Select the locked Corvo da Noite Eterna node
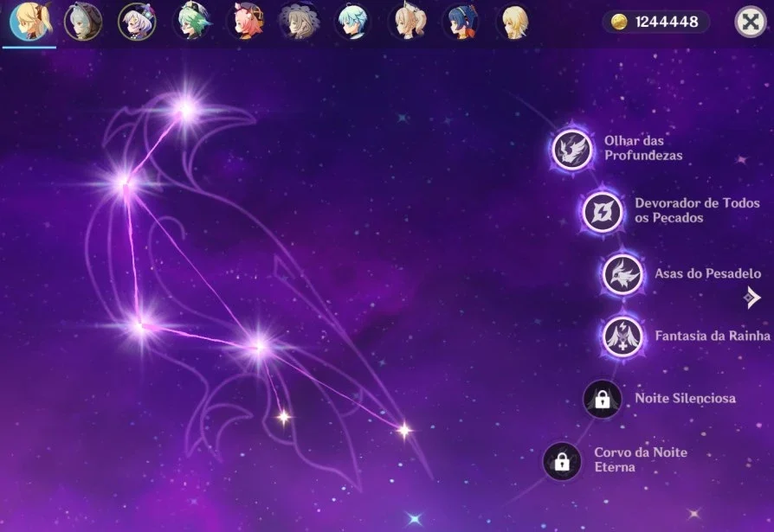The width and height of the screenshot is (774, 532). (x=562, y=461)
